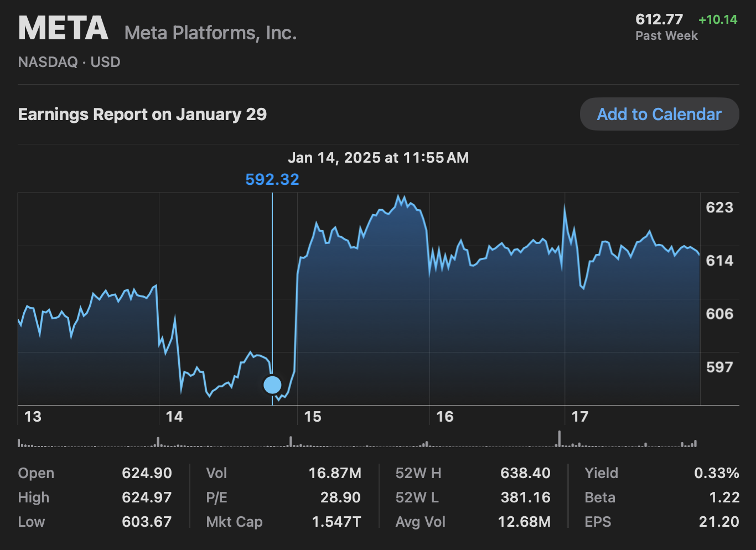Screen dimensions: 756x550
Task: Click the 614 y-axis label
Action: pyautogui.click(x=719, y=261)
